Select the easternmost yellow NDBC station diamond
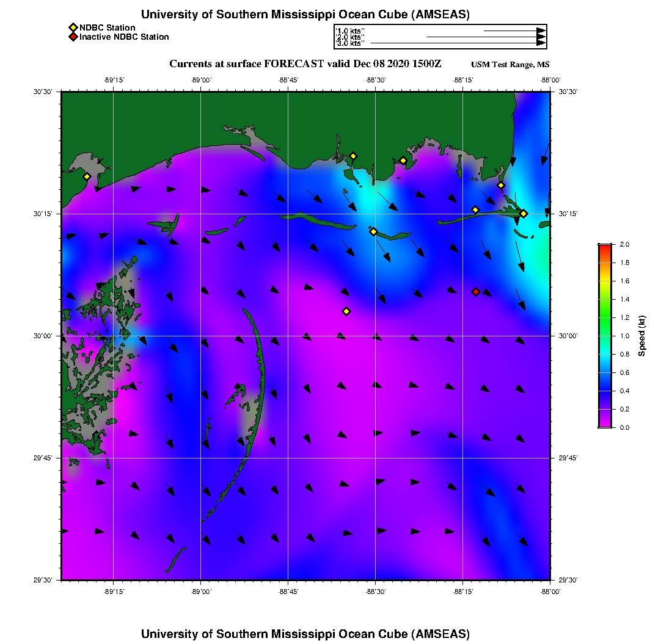 pos(524,214)
